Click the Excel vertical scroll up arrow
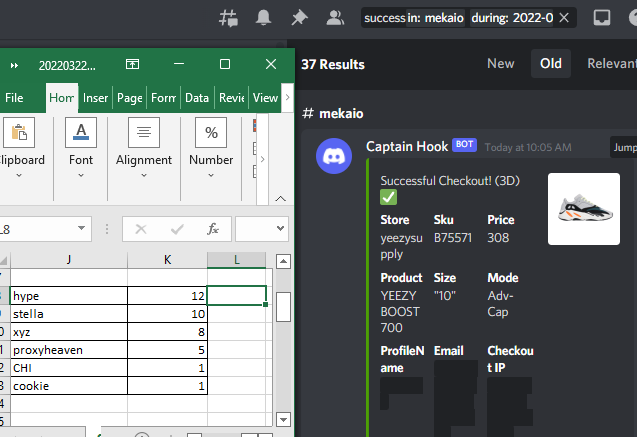Image resolution: width=637 pixels, height=437 pixels. (283, 261)
